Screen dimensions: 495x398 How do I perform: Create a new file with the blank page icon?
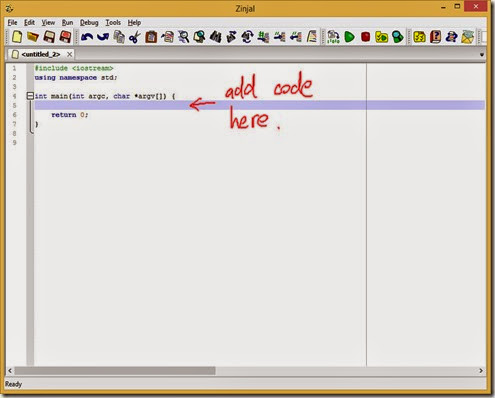17,37
